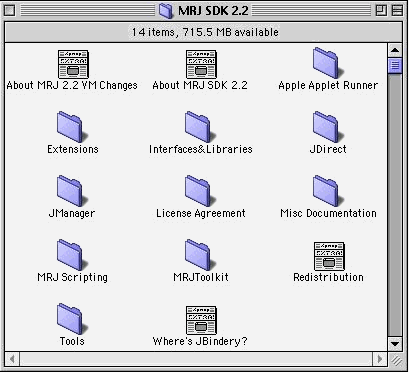Screen dimensions: 409x372
Task: Select the Where's JBindery? document icon
Action: point(201,321)
